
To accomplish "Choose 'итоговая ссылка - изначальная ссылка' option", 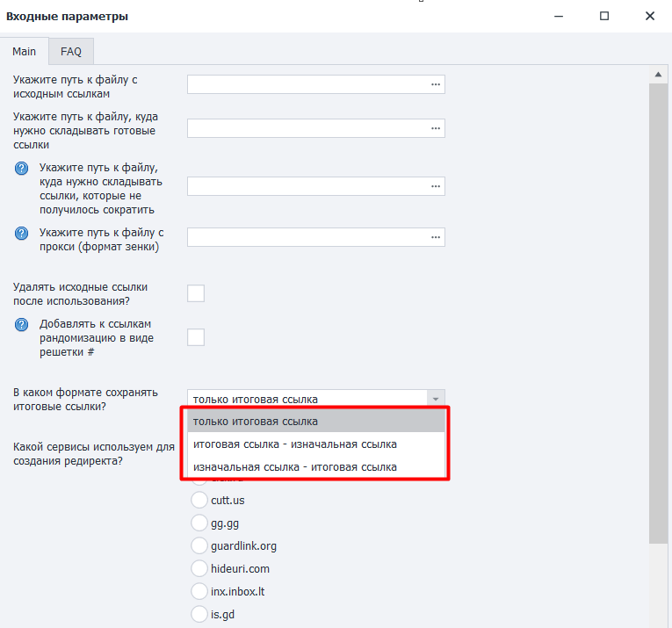I will coord(316,444).
